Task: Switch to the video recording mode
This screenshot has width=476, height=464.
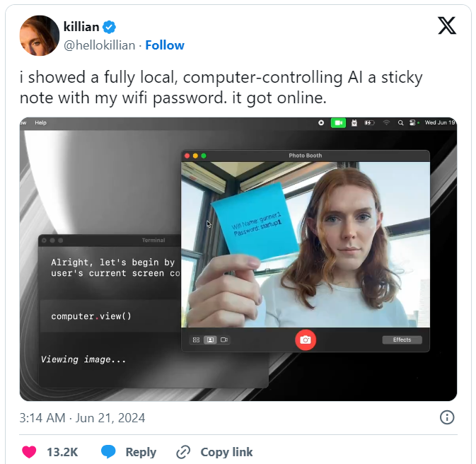Action: point(224,340)
